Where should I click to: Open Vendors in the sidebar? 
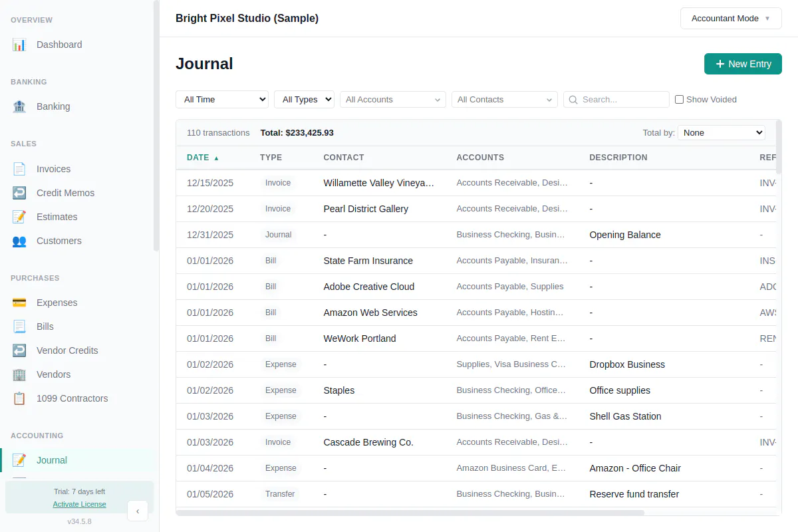pos(80,374)
